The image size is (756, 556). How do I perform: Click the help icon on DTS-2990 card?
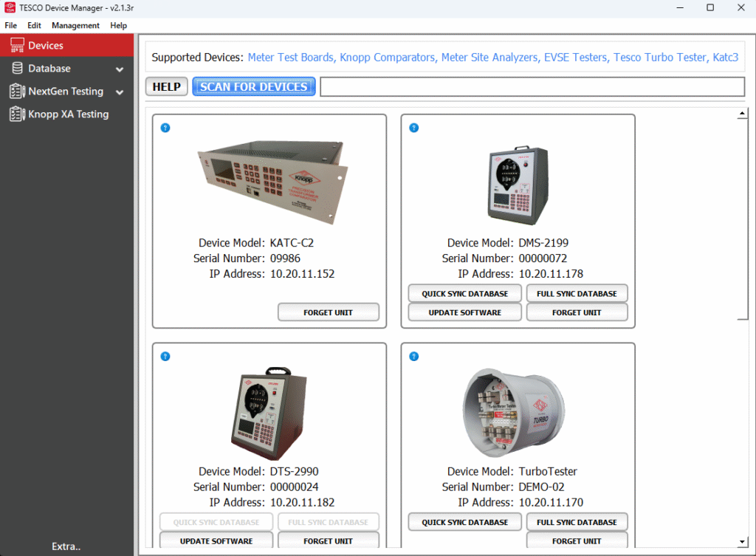pos(165,357)
